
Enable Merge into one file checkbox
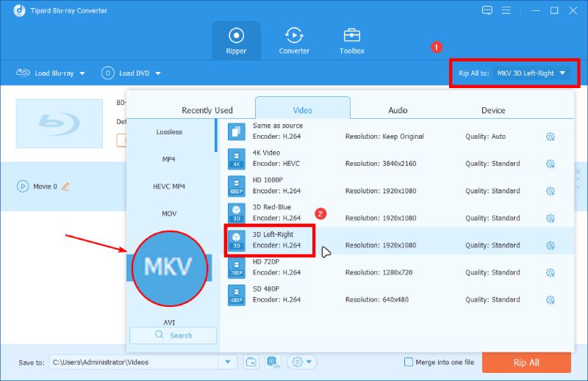[409, 362]
